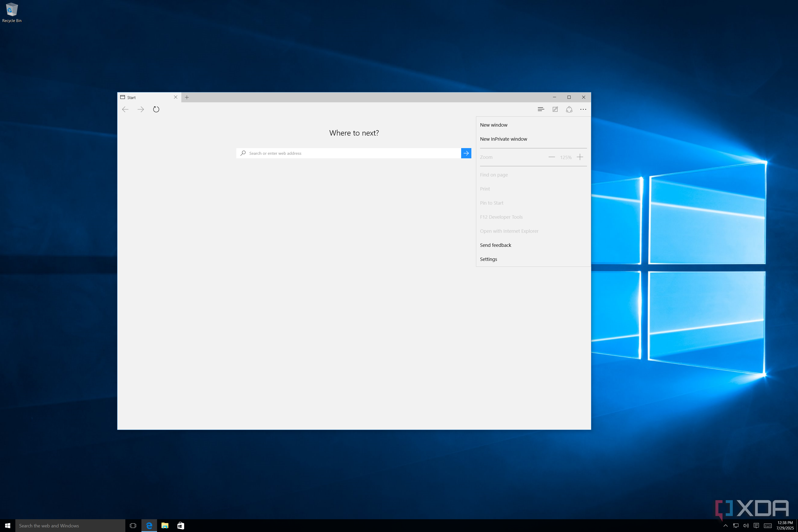Submit search with blue arrow button
Image resolution: width=798 pixels, height=532 pixels.
click(x=466, y=153)
